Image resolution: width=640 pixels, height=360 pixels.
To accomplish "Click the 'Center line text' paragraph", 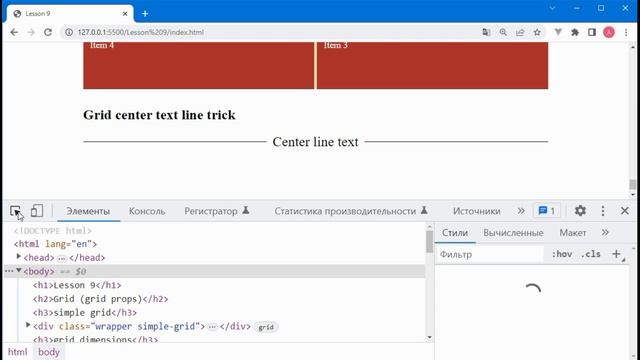I will coord(316,142).
